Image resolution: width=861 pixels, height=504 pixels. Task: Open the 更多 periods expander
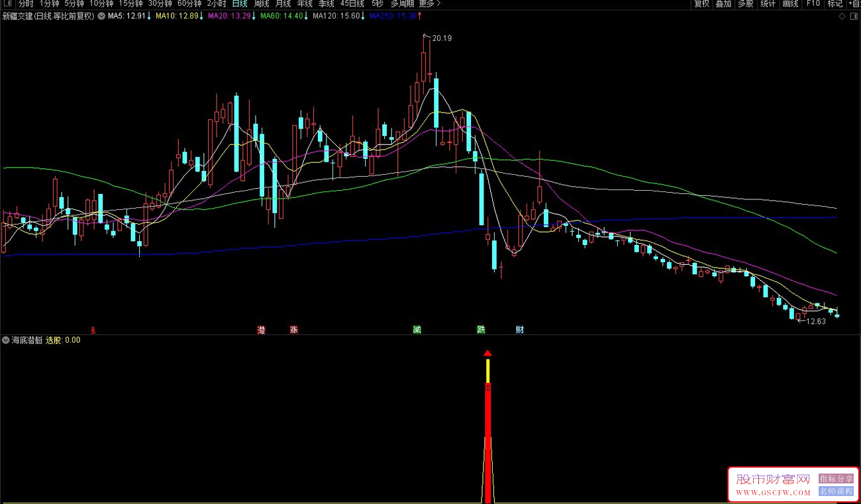pyautogui.click(x=429, y=4)
